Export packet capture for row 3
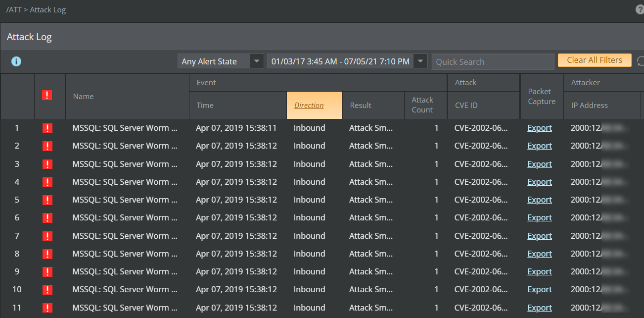This screenshot has width=644, height=318. 540,164
